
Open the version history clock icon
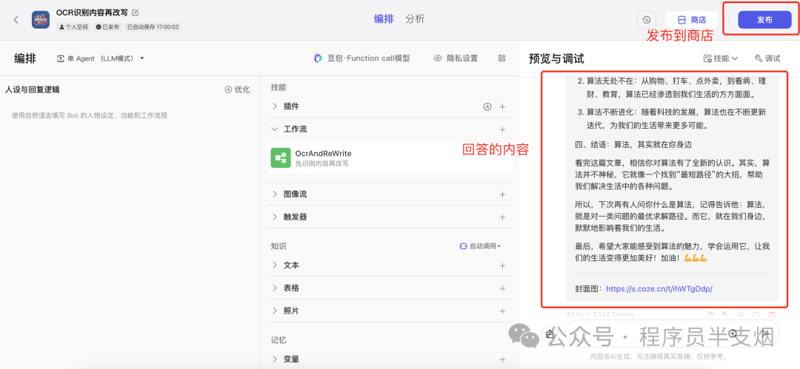pyautogui.click(x=646, y=20)
